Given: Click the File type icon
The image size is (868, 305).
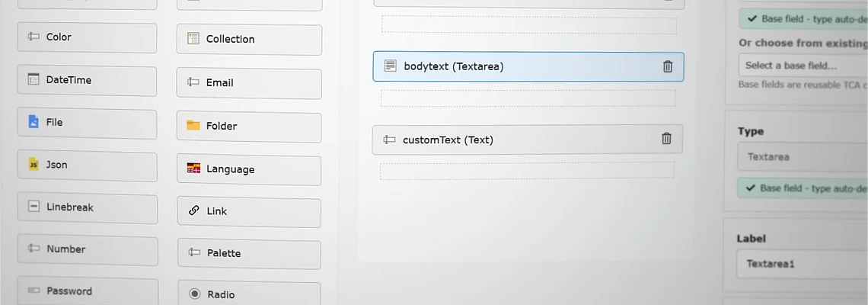Looking at the screenshot, I should [x=34, y=121].
